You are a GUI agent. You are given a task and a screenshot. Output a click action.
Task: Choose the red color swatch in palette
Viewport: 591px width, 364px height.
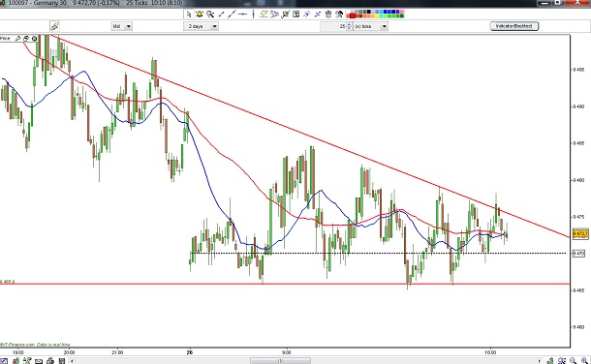(353, 16)
